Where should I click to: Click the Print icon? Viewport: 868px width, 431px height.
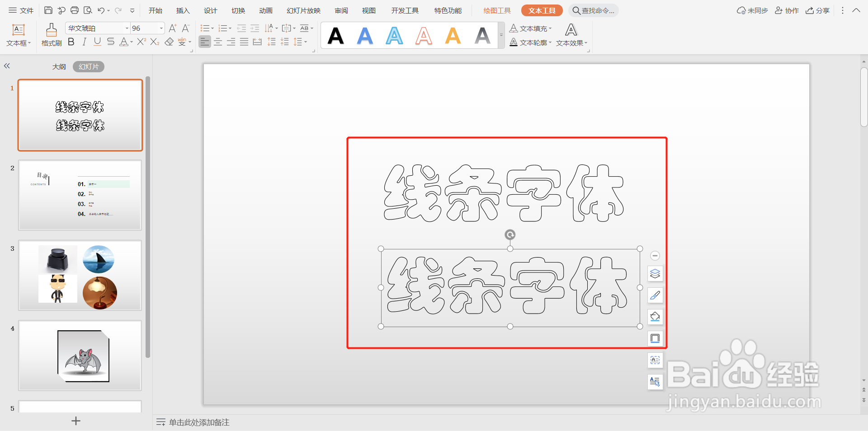coord(75,10)
